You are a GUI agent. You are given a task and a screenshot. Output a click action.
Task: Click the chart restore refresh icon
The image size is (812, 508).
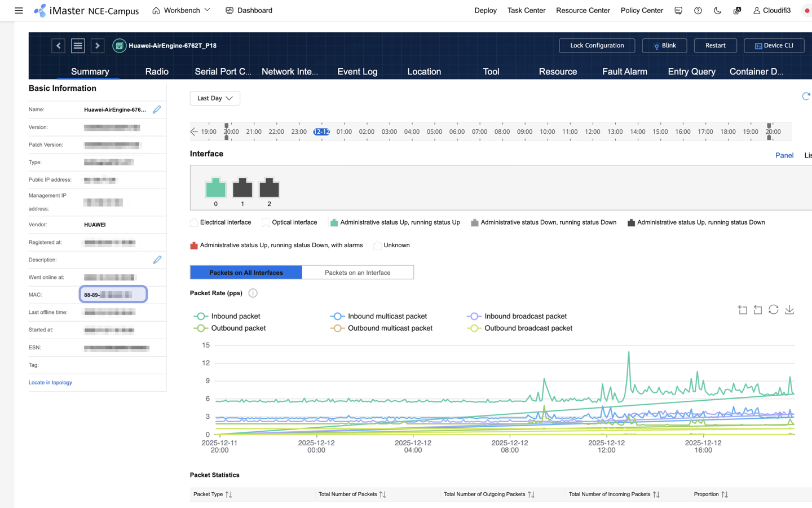774,310
